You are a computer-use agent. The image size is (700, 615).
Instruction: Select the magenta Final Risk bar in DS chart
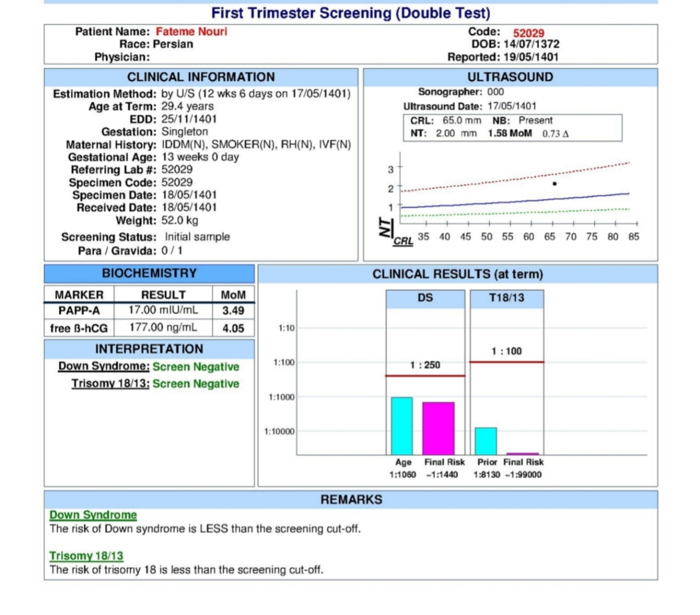point(438,428)
